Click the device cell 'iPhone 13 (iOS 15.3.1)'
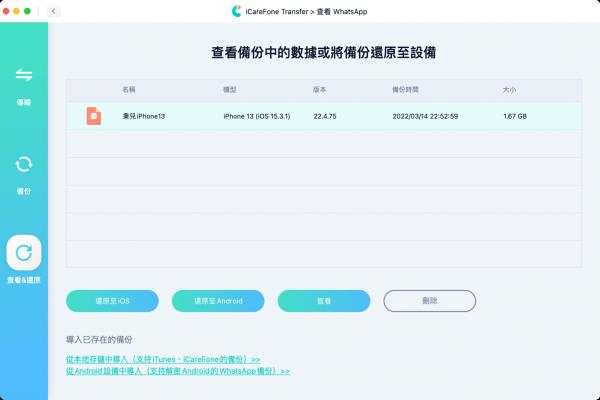Image resolution: width=600 pixels, height=400 pixels. (x=257, y=116)
